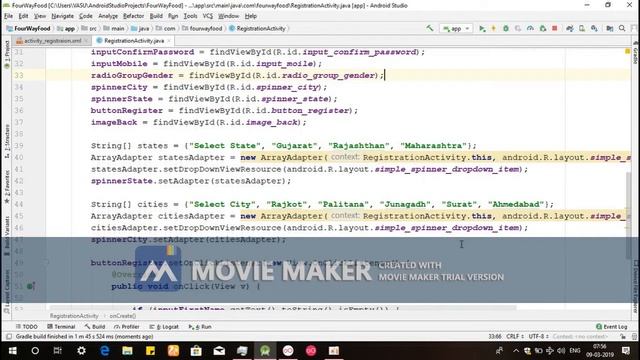Click the com breadcrumb folder
640x360 pixels.
(165, 28)
